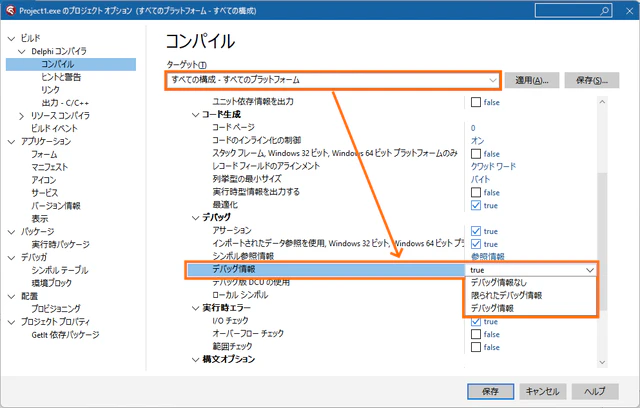Click the ヘルプ button
This screenshot has width=640, height=408.
(595, 391)
